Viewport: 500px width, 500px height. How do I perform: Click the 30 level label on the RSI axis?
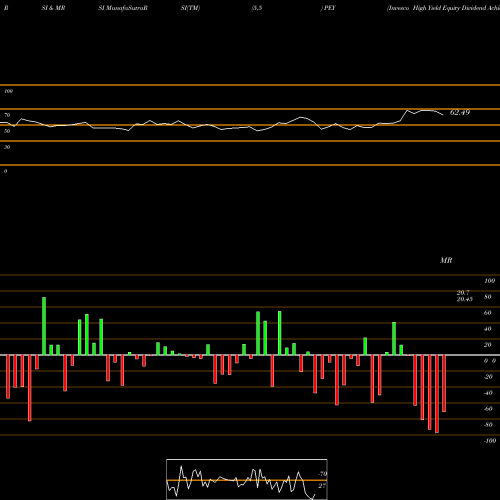(7, 147)
